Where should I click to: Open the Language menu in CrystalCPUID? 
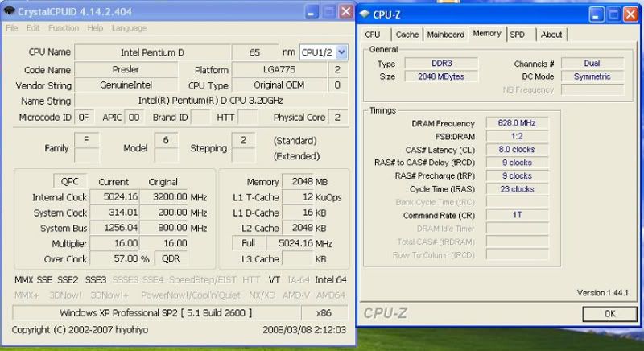point(129,28)
